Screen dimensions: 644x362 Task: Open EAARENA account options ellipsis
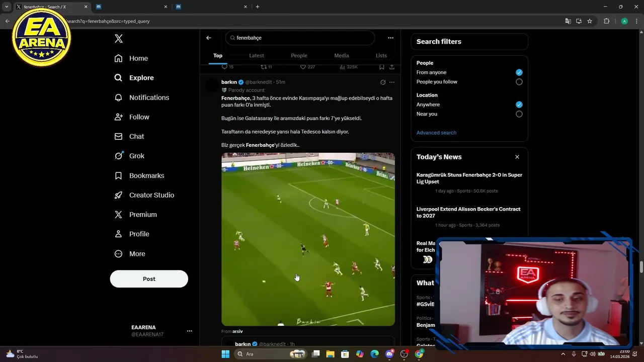pyautogui.click(x=190, y=331)
